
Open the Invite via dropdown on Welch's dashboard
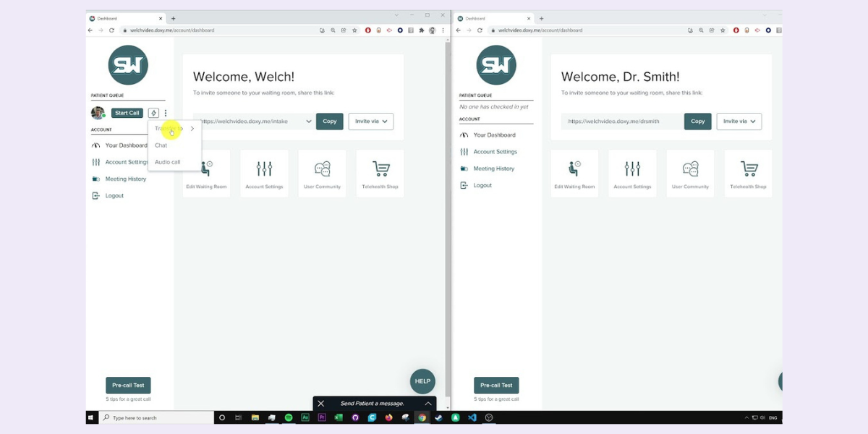click(x=370, y=121)
